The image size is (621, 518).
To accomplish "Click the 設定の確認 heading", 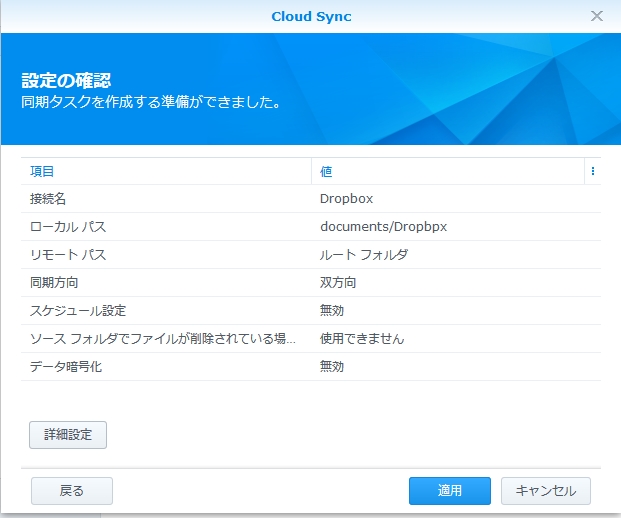I will click(x=66, y=80).
